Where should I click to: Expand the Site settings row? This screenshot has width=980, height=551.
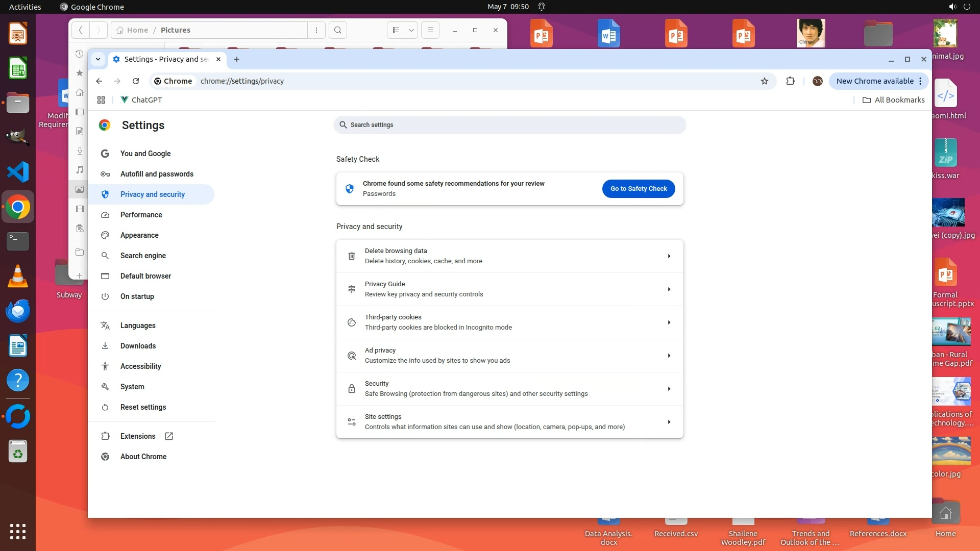pyautogui.click(x=509, y=422)
